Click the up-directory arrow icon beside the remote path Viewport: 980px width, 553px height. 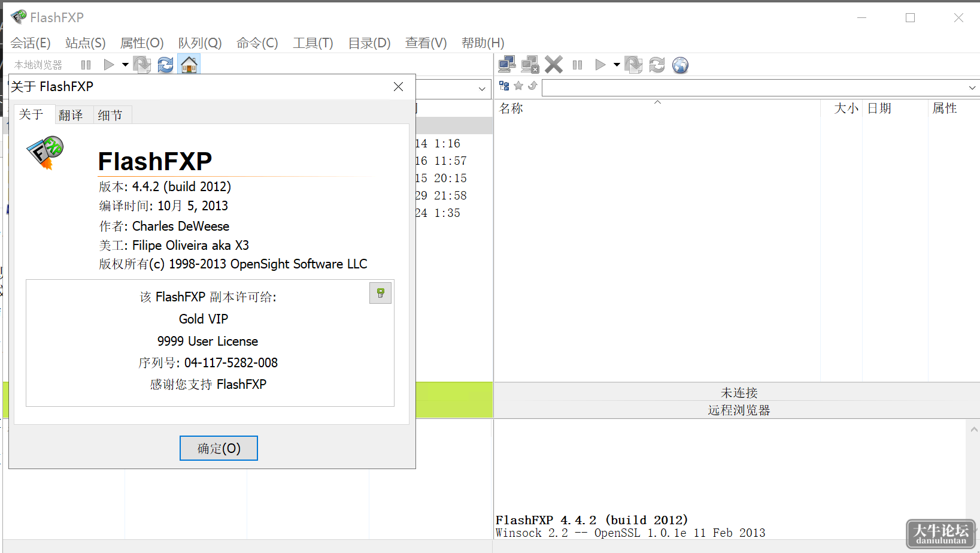pyautogui.click(x=532, y=86)
